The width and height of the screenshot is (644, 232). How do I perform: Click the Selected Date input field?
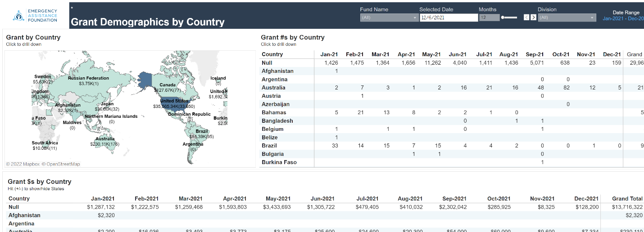click(448, 18)
